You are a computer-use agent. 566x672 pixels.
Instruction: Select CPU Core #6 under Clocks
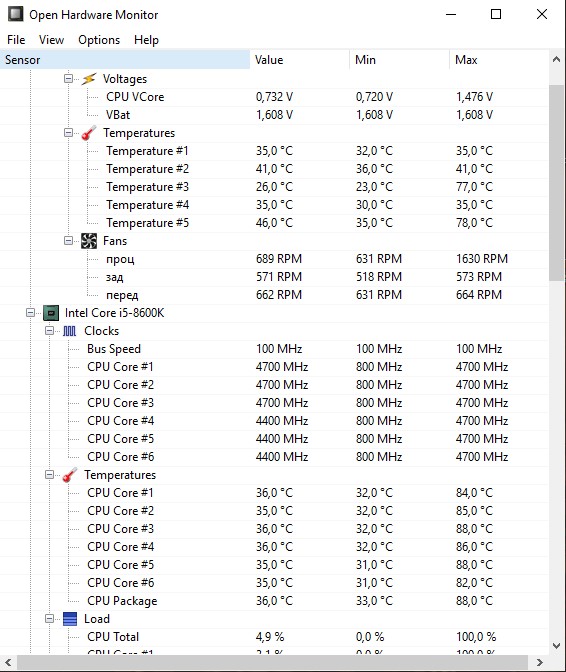tap(274, 457)
